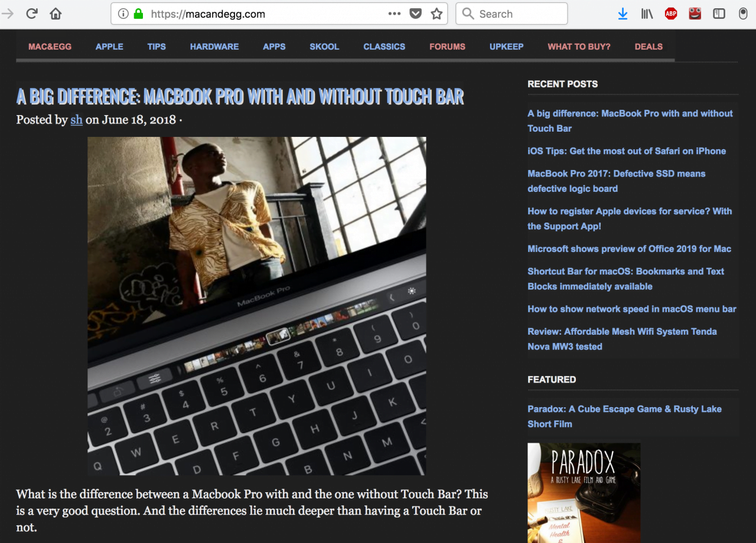Click the rightmost toolbar extension icon

[x=743, y=14]
